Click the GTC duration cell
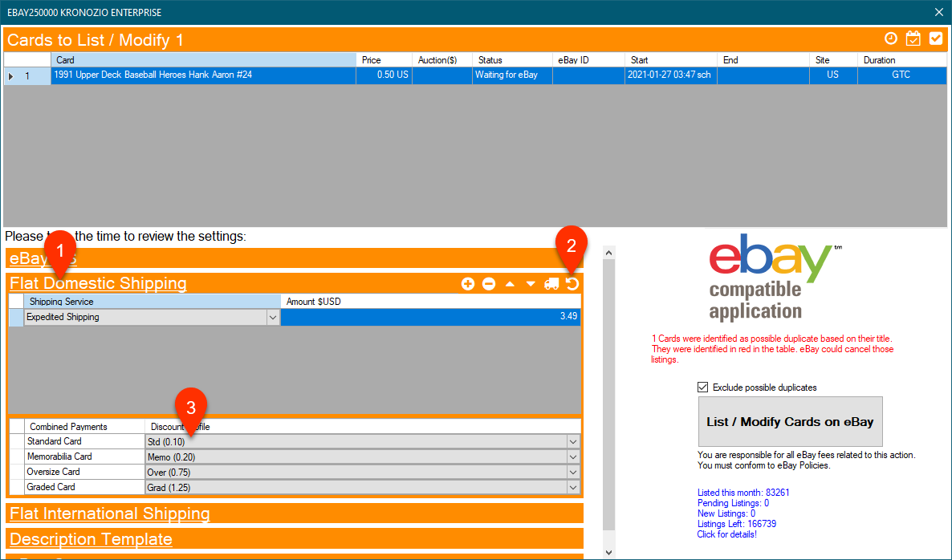 (x=902, y=75)
